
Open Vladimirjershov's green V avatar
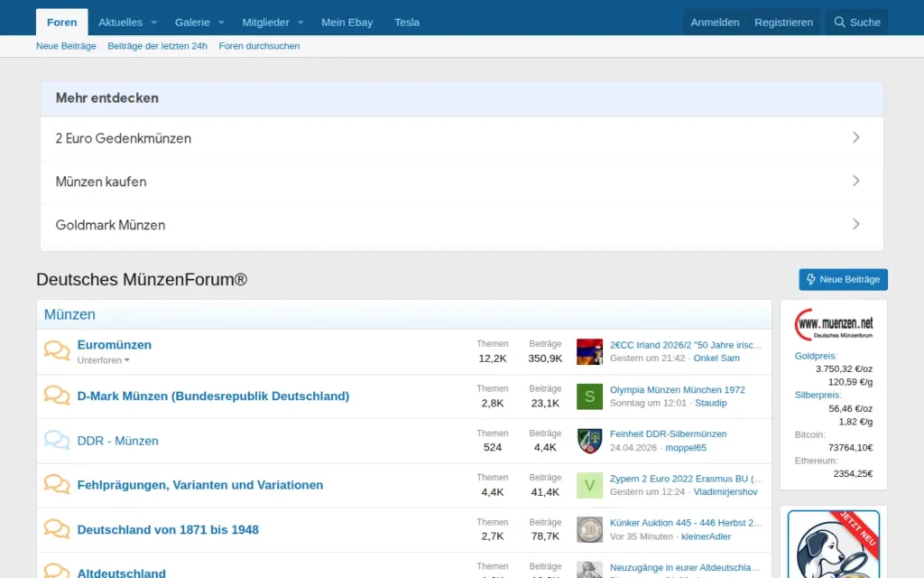point(589,485)
